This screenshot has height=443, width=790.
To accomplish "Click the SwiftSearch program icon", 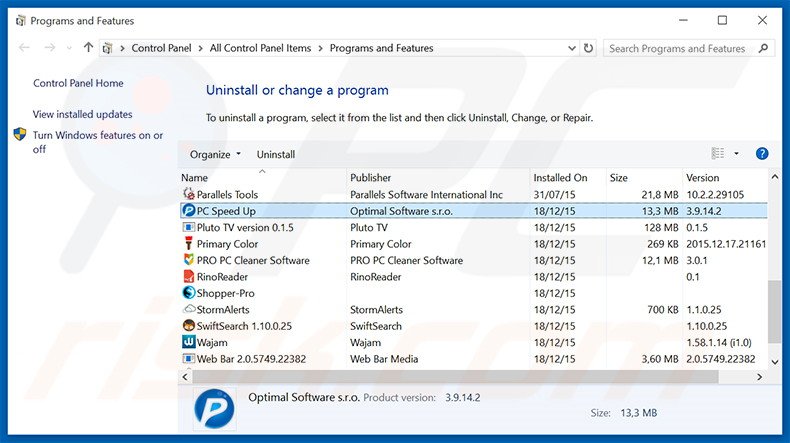I will tap(188, 326).
